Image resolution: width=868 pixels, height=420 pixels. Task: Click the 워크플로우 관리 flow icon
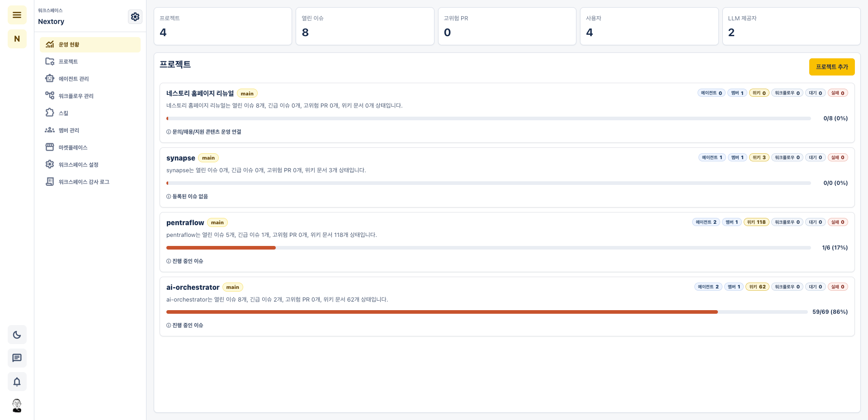(50, 96)
